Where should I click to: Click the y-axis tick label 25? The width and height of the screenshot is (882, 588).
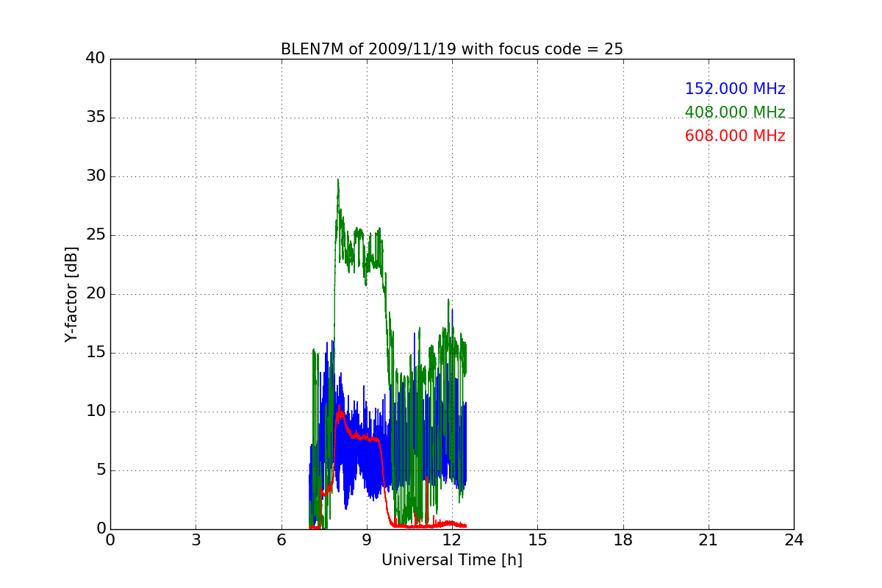coord(96,235)
